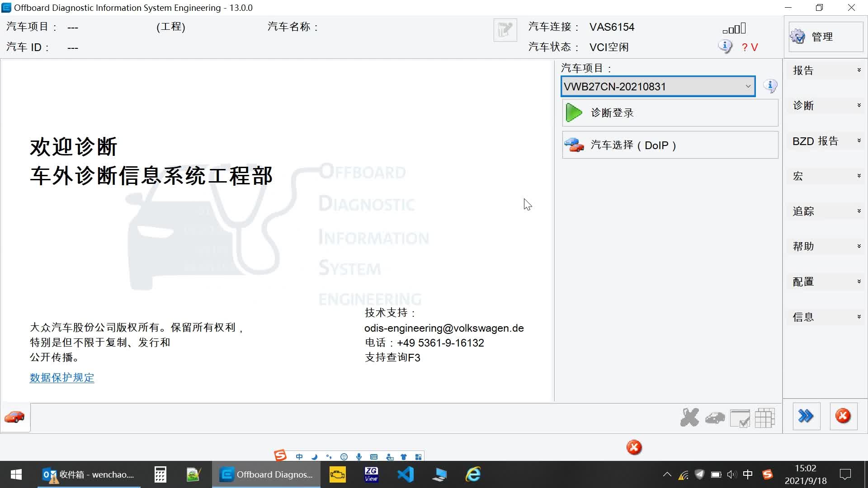The image size is (868, 488).
Task: Click the vehicle document icon beside 汽车名称
Action: coord(505,30)
